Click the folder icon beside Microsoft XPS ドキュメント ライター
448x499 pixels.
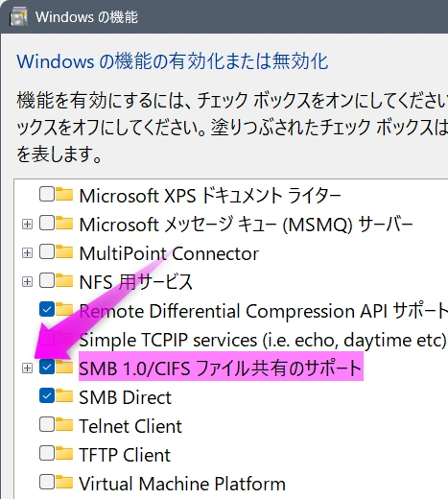(64, 194)
